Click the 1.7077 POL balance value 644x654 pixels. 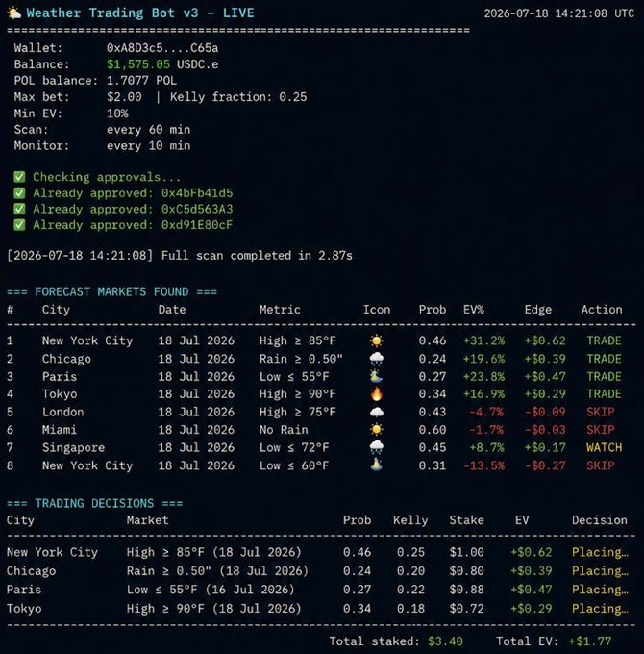141,81
